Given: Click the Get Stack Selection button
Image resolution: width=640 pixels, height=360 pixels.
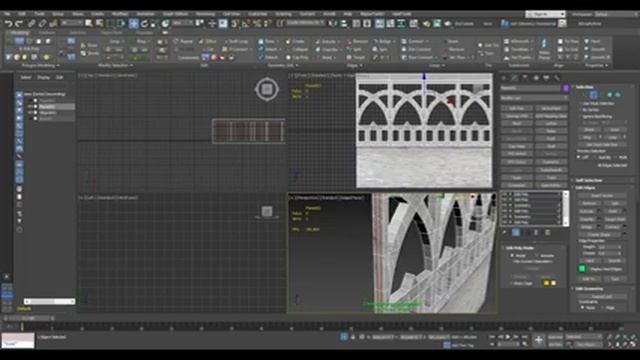Looking at the screenshot, I should click(x=602, y=144).
